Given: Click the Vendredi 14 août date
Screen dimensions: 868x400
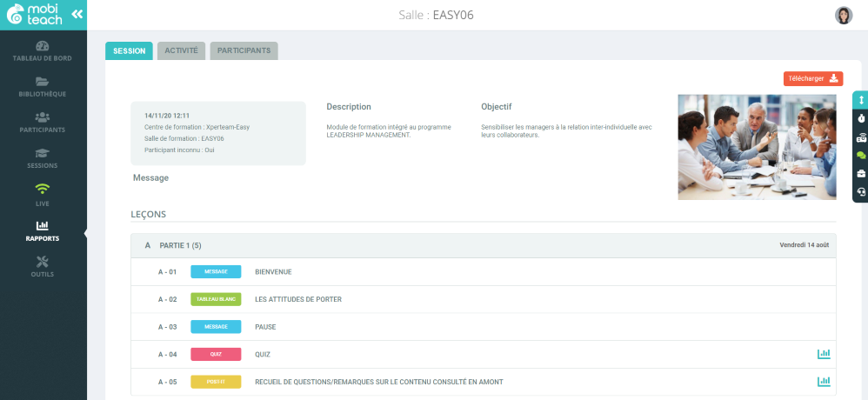Looking at the screenshot, I should click(x=805, y=244).
